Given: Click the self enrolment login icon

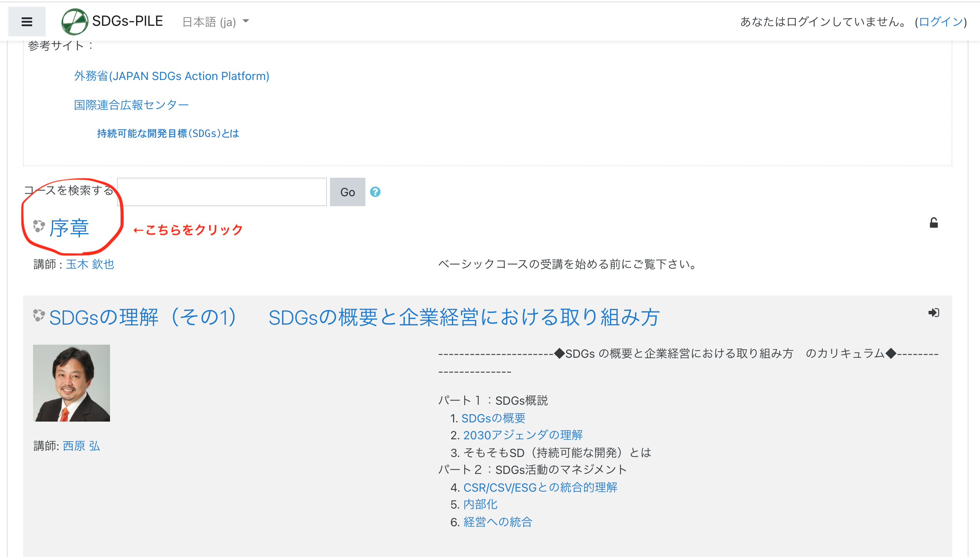Looking at the screenshot, I should tap(933, 313).
